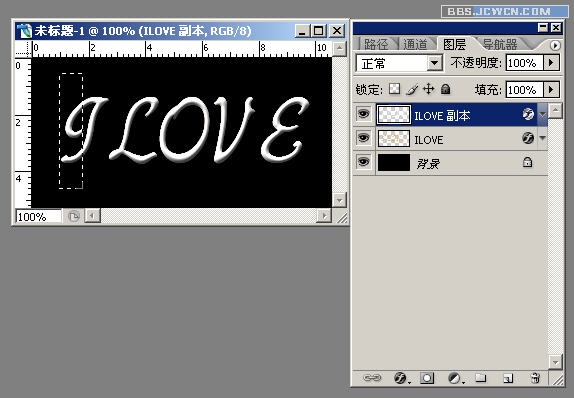Viewport: 574px width, 398px height.
Task: Click the document window icon in title bar
Action: point(25,31)
